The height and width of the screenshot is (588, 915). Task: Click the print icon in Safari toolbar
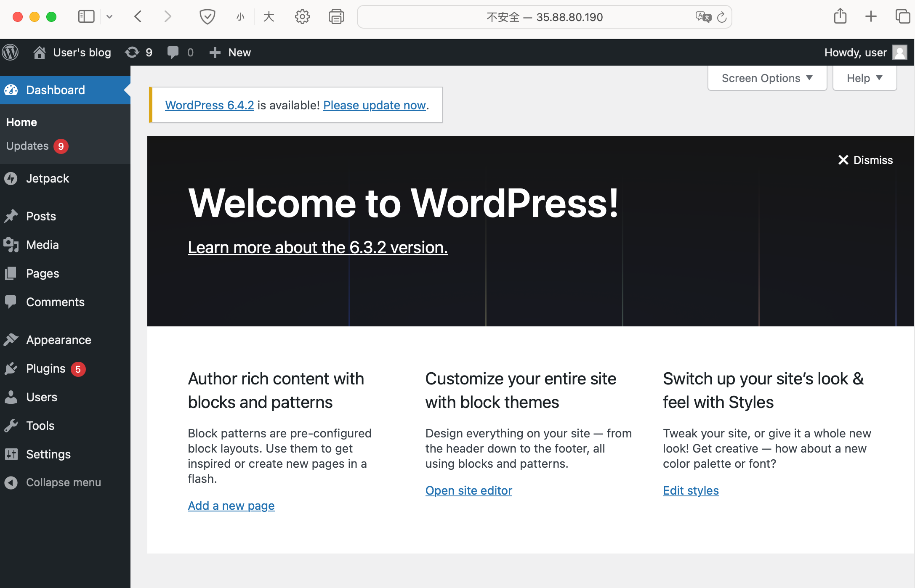tap(336, 17)
